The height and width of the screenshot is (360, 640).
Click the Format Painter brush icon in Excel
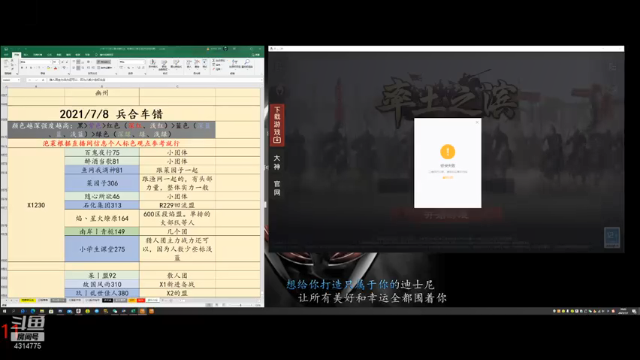[x=12, y=69]
